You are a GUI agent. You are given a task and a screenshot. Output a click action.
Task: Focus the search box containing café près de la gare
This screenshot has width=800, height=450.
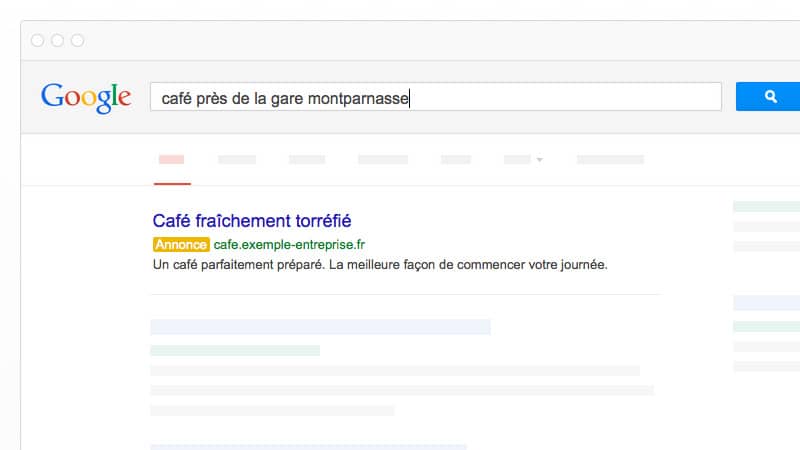coord(435,97)
